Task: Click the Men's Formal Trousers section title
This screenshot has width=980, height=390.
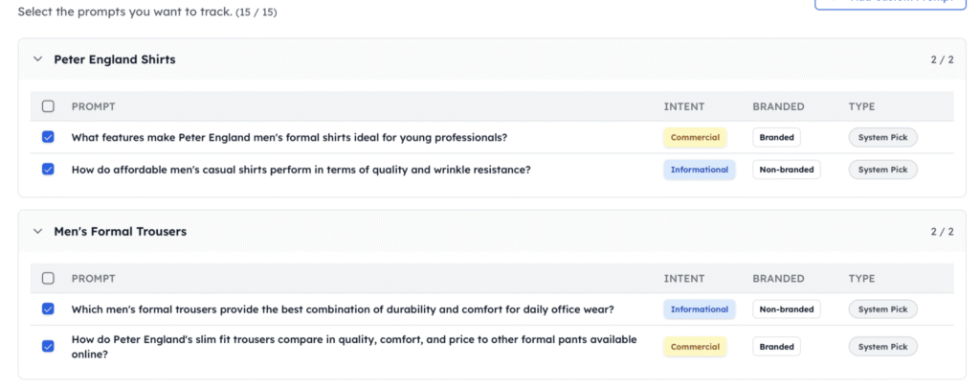Action: (120, 232)
